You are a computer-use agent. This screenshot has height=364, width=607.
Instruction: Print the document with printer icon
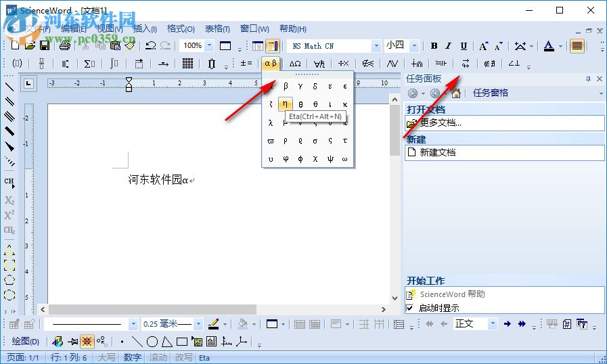pos(65,46)
